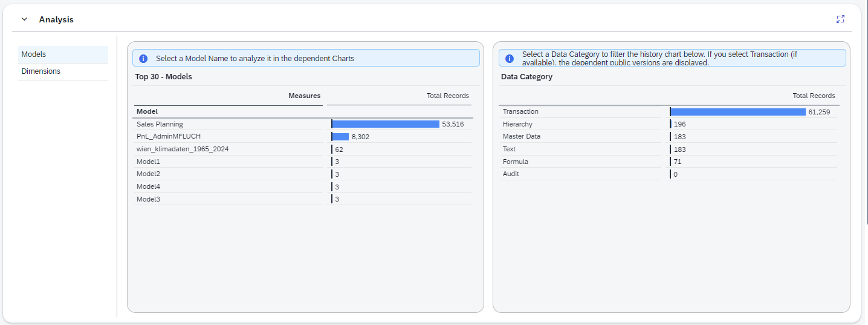Click the Transaction records bar
Image resolution: width=868 pixels, height=325 pixels.
(x=737, y=112)
